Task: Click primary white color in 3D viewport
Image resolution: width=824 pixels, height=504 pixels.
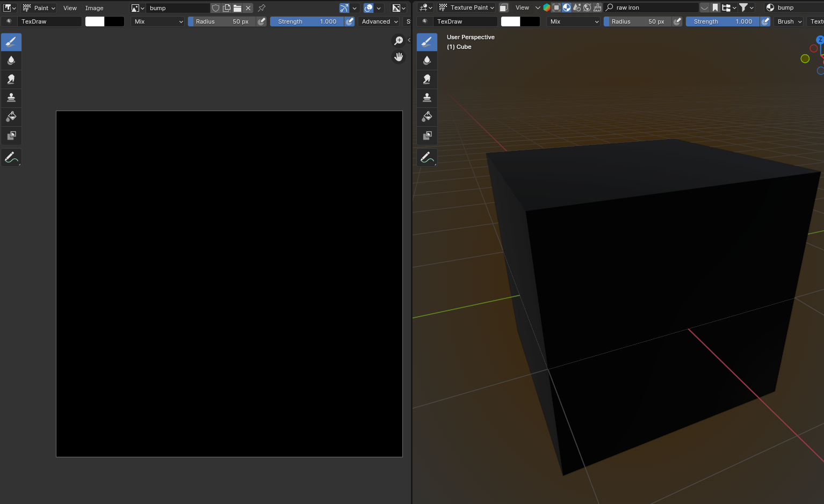Action: (511, 21)
